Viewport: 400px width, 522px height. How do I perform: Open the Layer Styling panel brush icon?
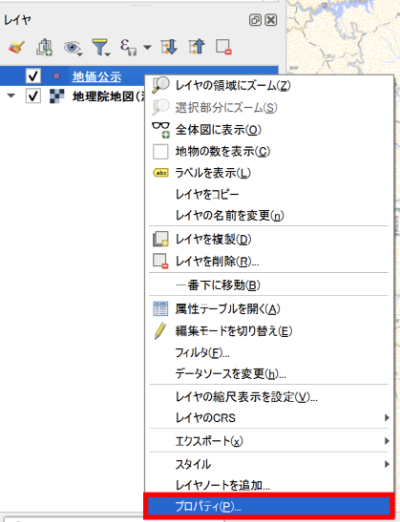[17, 47]
